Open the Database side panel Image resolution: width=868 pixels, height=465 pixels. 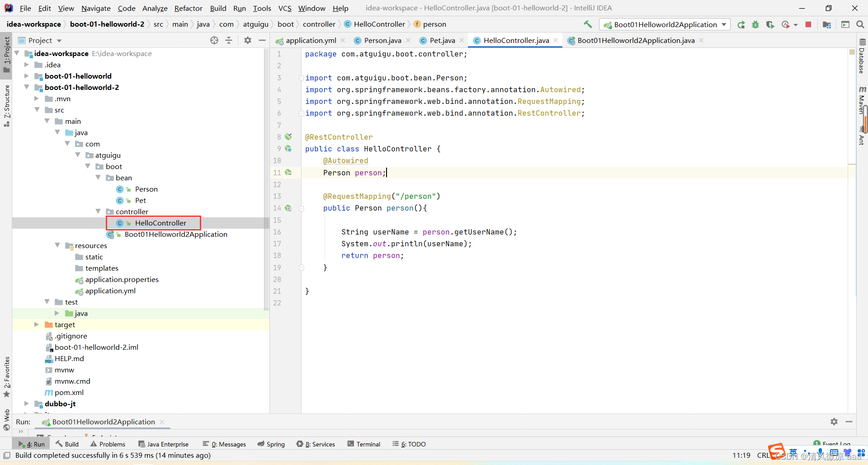pyautogui.click(x=862, y=56)
